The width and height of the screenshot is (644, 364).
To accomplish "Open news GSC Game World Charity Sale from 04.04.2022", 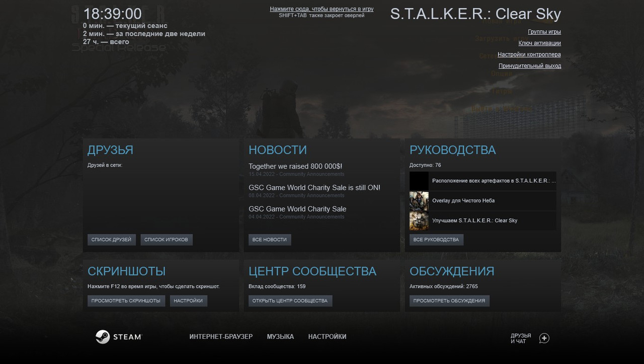I will tap(297, 209).
